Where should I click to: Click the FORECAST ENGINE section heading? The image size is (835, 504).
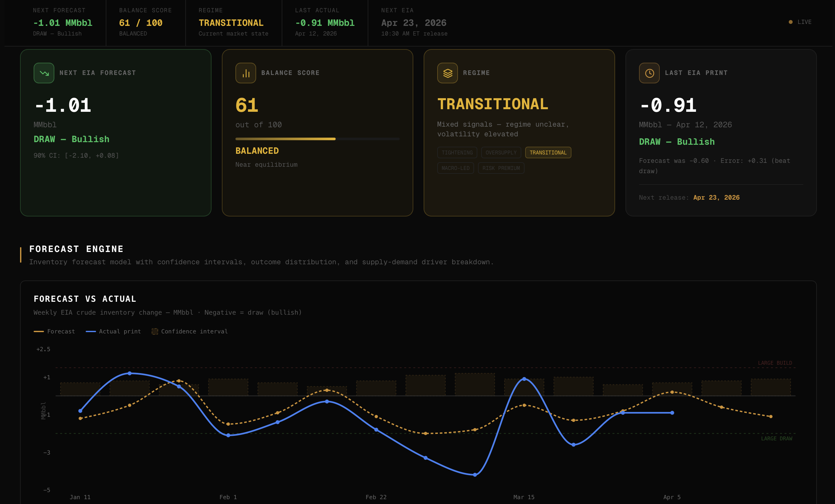(x=76, y=249)
